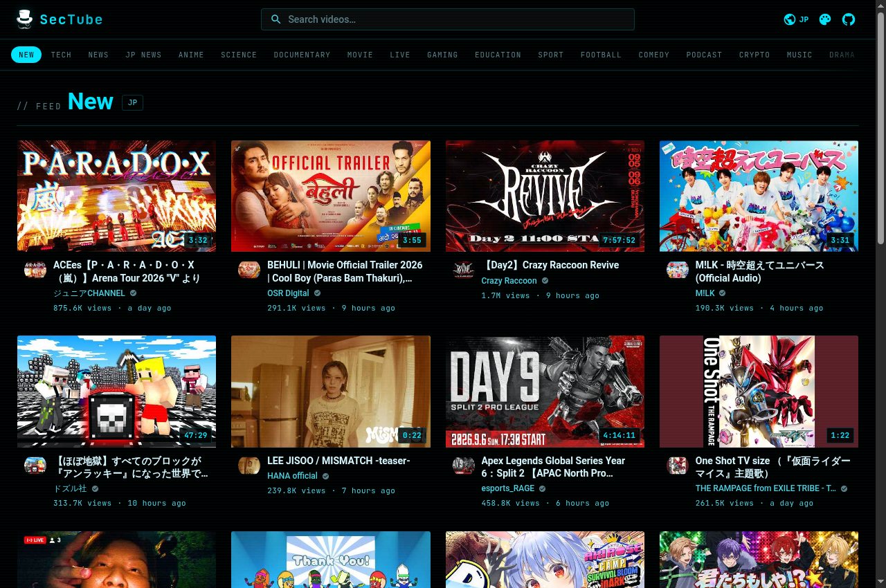
Task: Open THE RAMPAGE channel avatar
Action: 678,466
